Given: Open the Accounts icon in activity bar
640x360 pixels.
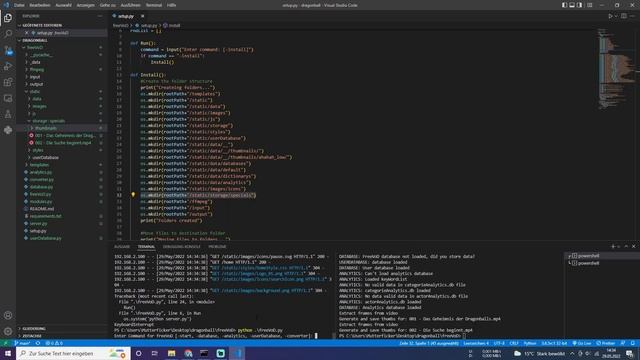Looking at the screenshot, I should coord(8,316).
